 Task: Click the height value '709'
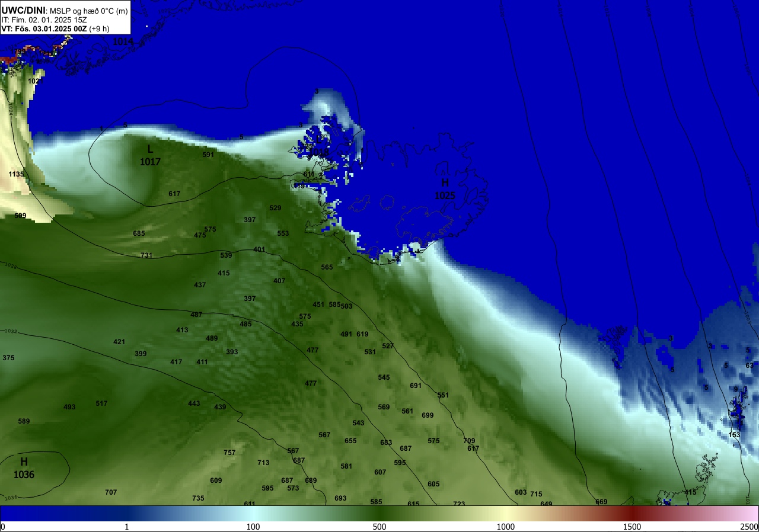pos(469,441)
